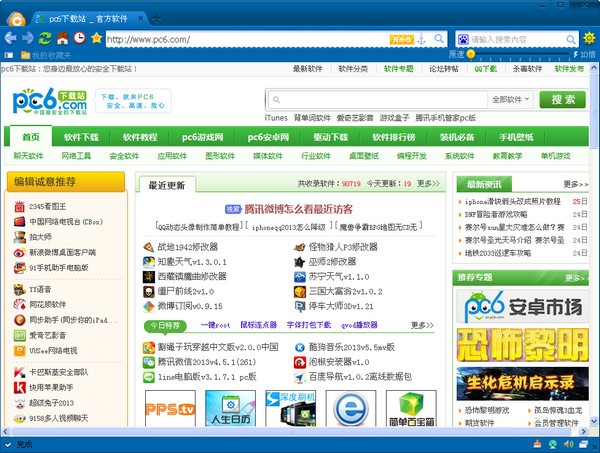Click iTunes hot search keyword
This screenshot has width=600, height=453.
(x=276, y=118)
